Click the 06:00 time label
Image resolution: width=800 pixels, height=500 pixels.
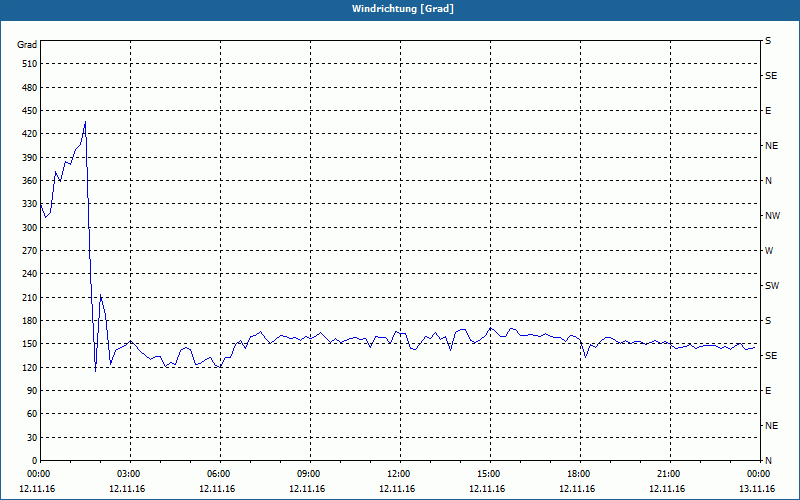pyautogui.click(x=218, y=474)
